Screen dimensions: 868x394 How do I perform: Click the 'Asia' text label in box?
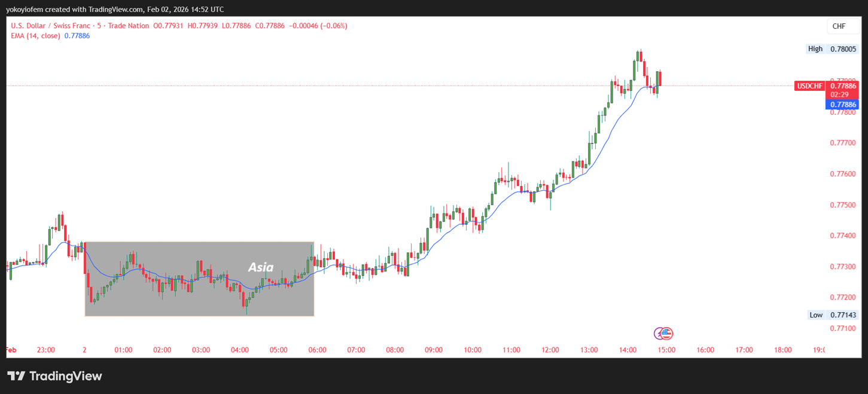(x=261, y=267)
